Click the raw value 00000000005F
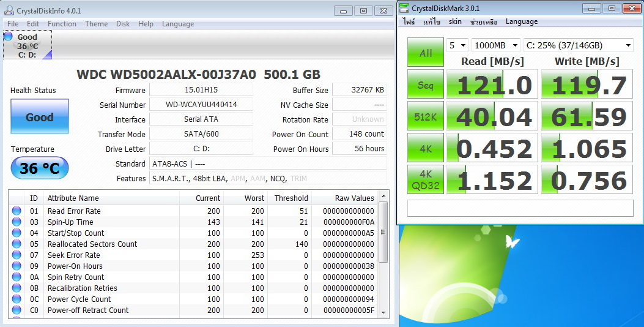 [349, 310]
